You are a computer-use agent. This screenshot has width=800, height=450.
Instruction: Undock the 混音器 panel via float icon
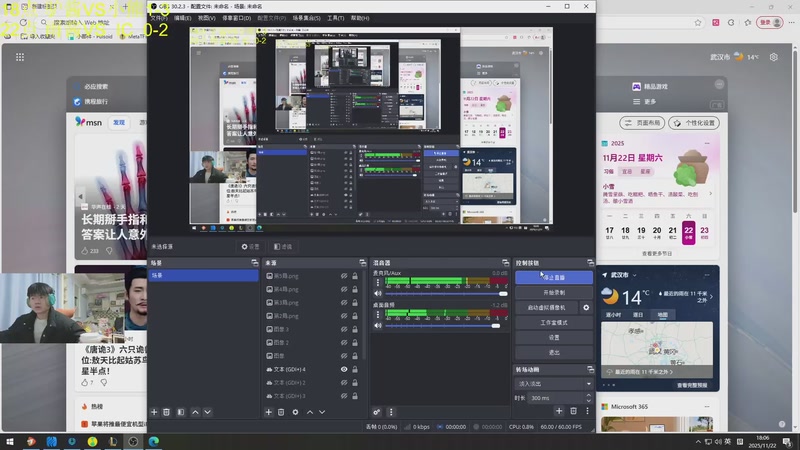[x=506, y=263]
